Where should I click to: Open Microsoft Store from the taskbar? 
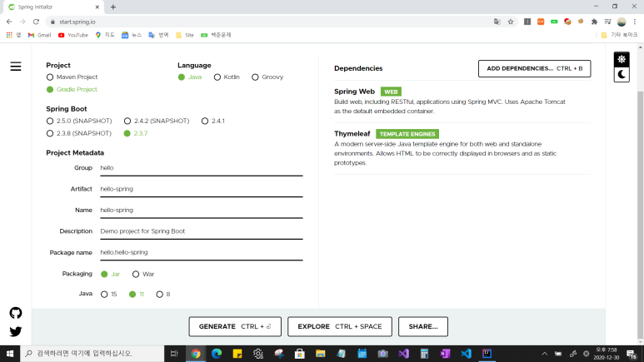[299, 354]
